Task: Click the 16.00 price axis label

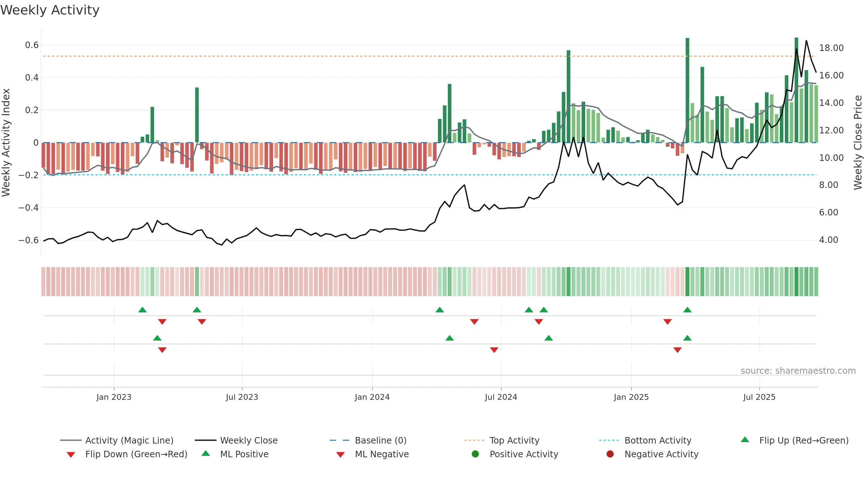Action: (x=831, y=76)
